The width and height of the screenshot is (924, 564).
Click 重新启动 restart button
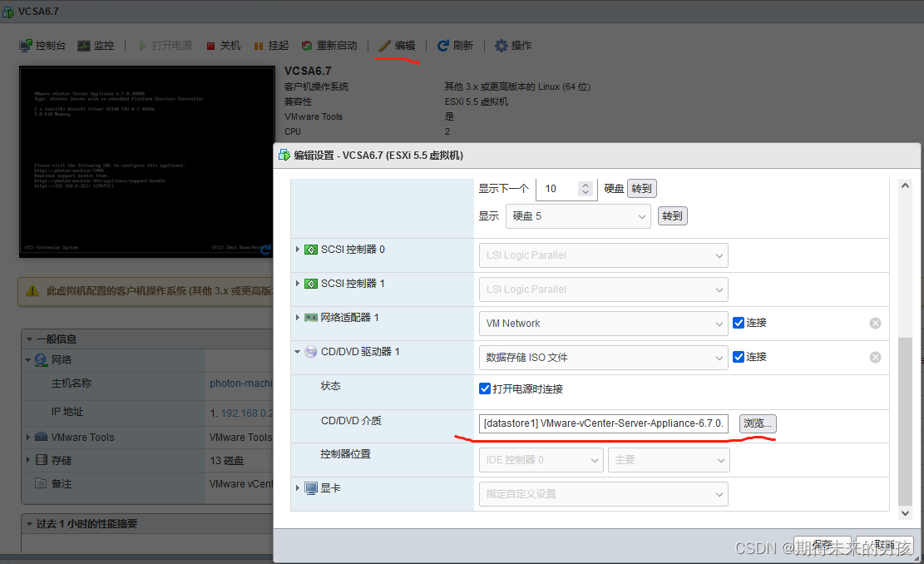point(329,46)
